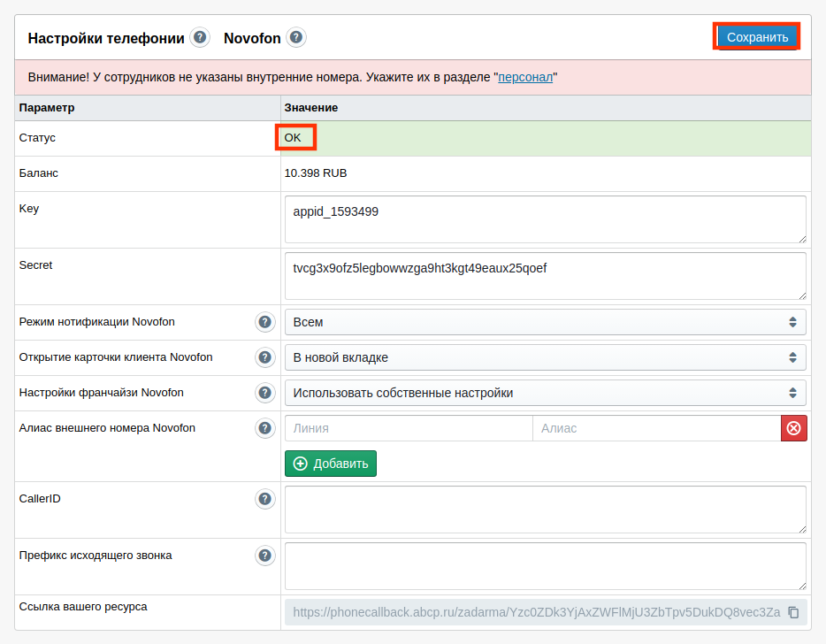Show help for Префикс исходящего звонка

coord(265,556)
